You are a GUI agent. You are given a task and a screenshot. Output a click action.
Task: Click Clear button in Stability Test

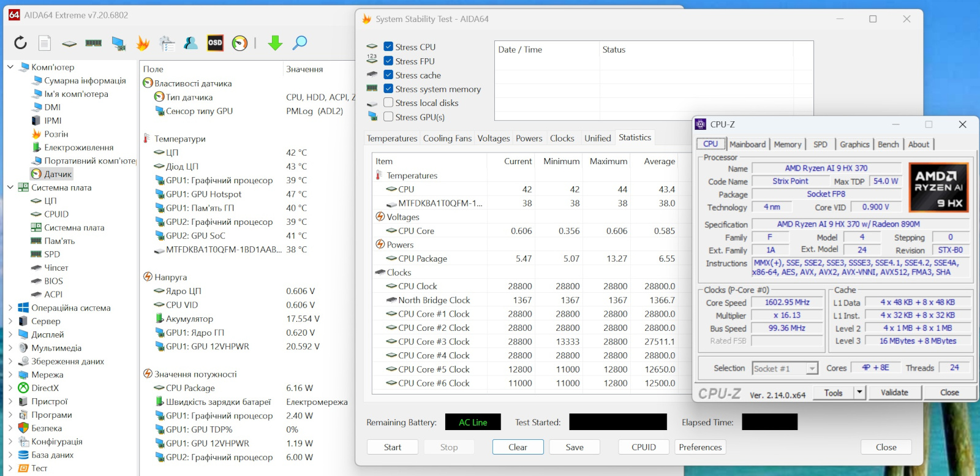point(518,447)
